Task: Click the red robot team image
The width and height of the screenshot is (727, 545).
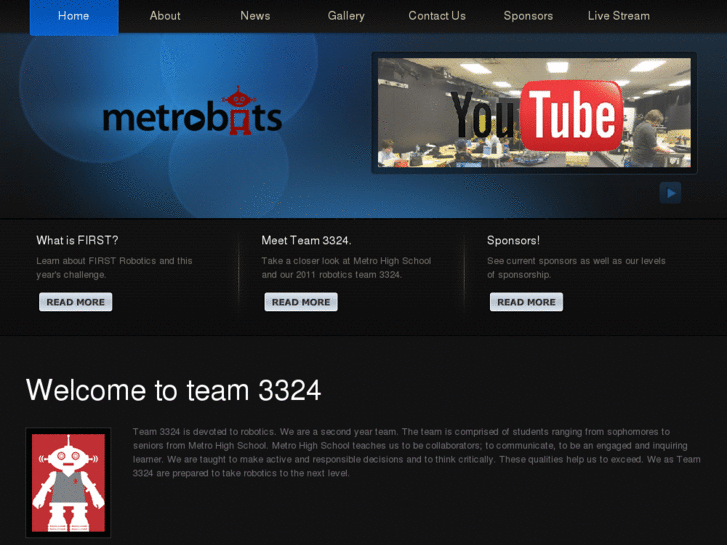Action: click(68, 482)
